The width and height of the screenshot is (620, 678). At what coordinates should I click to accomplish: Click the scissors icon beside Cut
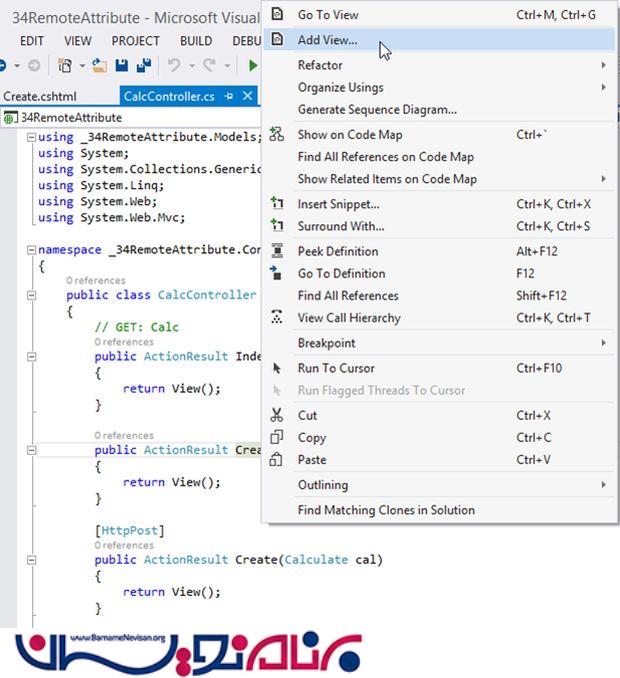277,415
